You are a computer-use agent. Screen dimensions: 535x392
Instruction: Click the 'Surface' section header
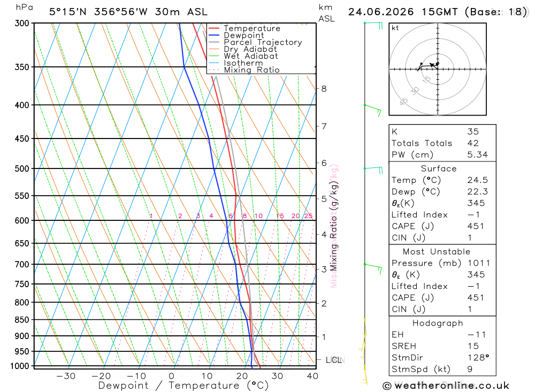439,168
